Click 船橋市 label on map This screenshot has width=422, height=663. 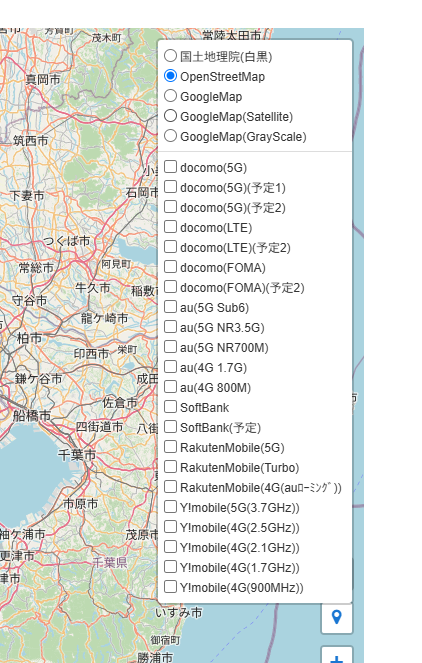pyautogui.click(x=32, y=415)
